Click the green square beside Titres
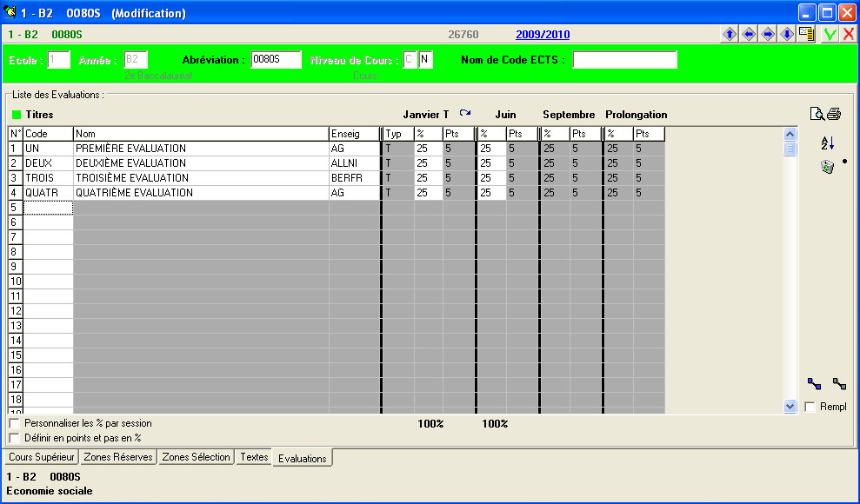The width and height of the screenshot is (860, 504). (17, 115)
